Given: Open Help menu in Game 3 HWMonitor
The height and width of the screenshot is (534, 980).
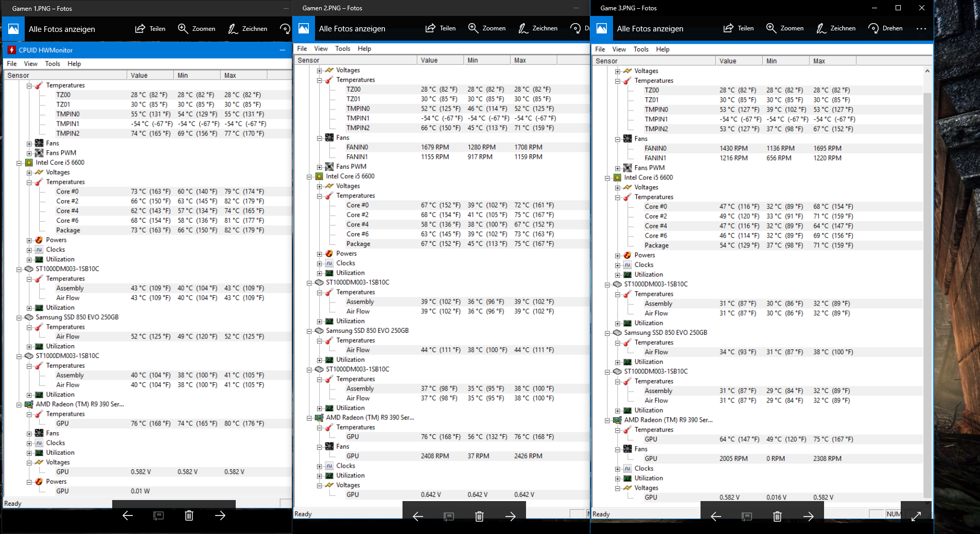Looking at the screenshot, I should (x=663, y=49).
